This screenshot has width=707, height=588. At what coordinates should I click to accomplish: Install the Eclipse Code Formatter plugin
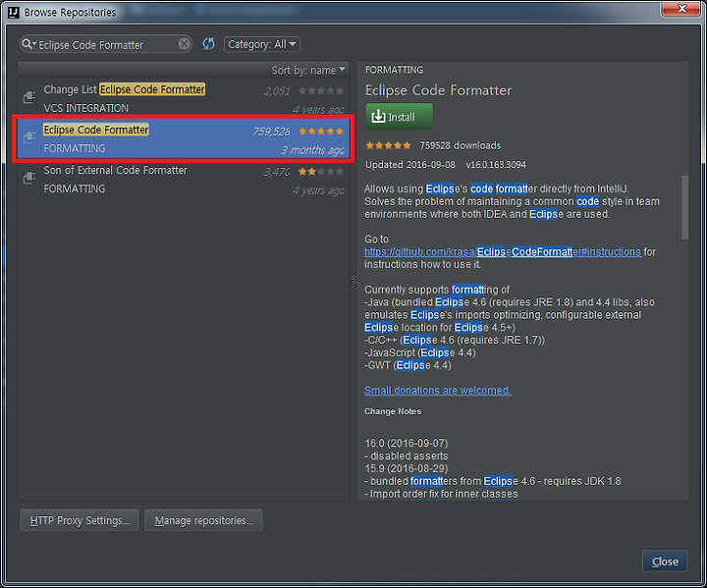pos(399,117)
